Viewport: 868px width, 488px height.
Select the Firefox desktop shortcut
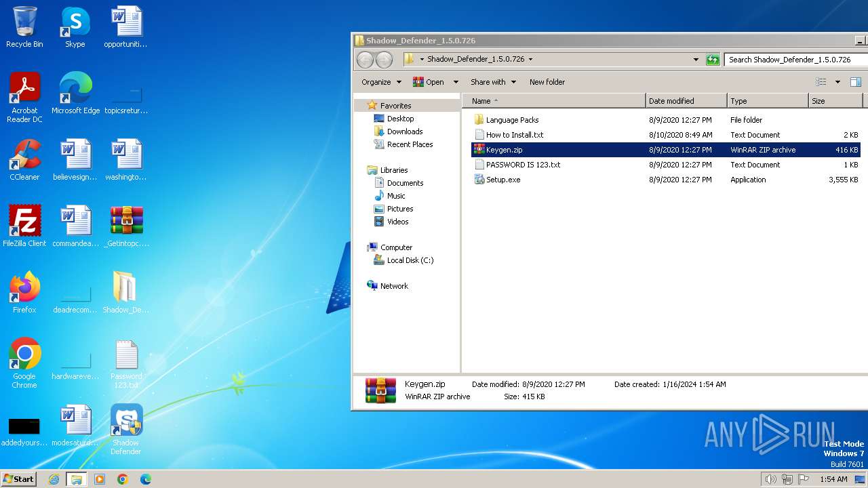click(x=24, y=293)
